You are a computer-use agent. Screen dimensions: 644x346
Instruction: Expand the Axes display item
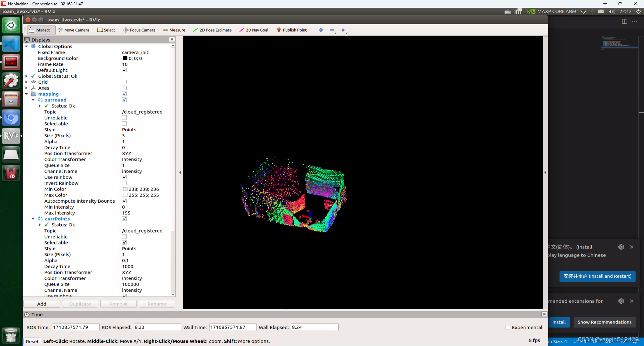click(26, 88)
